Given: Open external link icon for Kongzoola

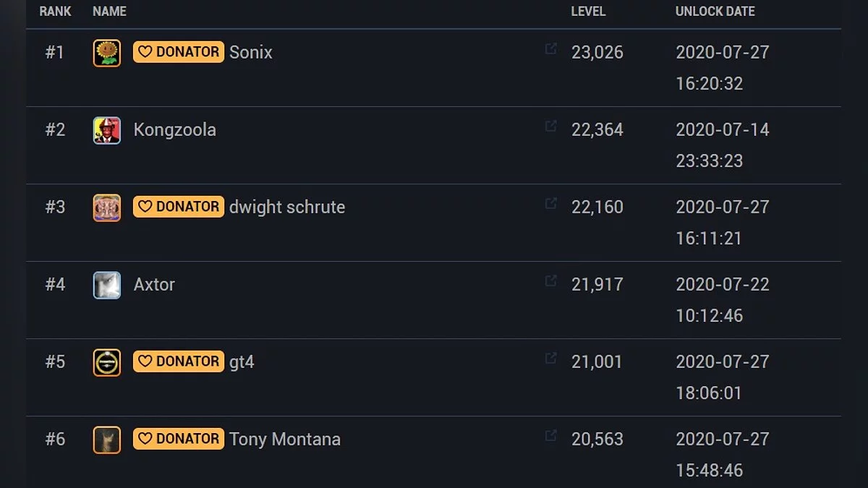Looking at the screenshot, I should click(x=550, y=127).
